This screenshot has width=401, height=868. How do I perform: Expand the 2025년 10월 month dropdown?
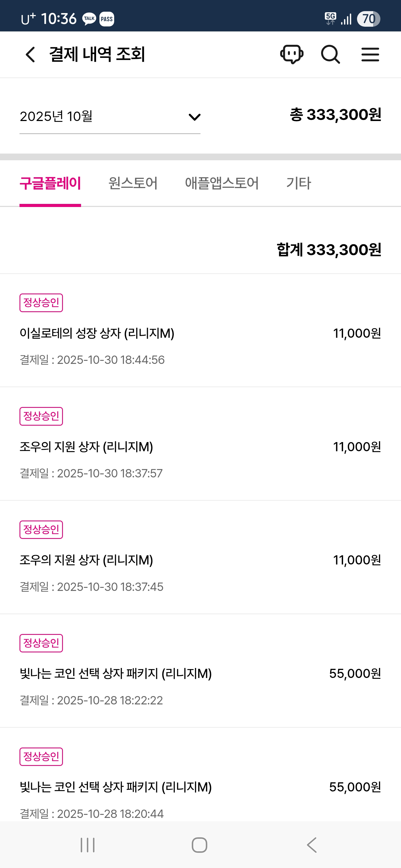[x=110, y=117]
